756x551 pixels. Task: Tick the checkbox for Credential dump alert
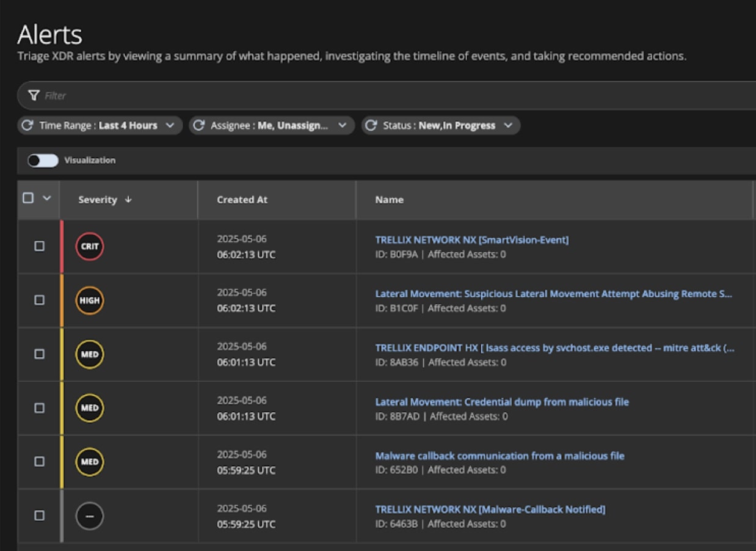click(39, 408)
